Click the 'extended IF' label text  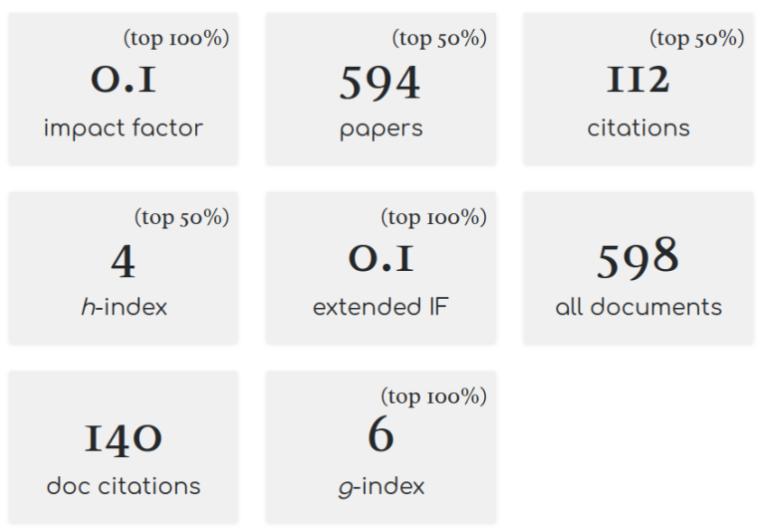point(381,307)
